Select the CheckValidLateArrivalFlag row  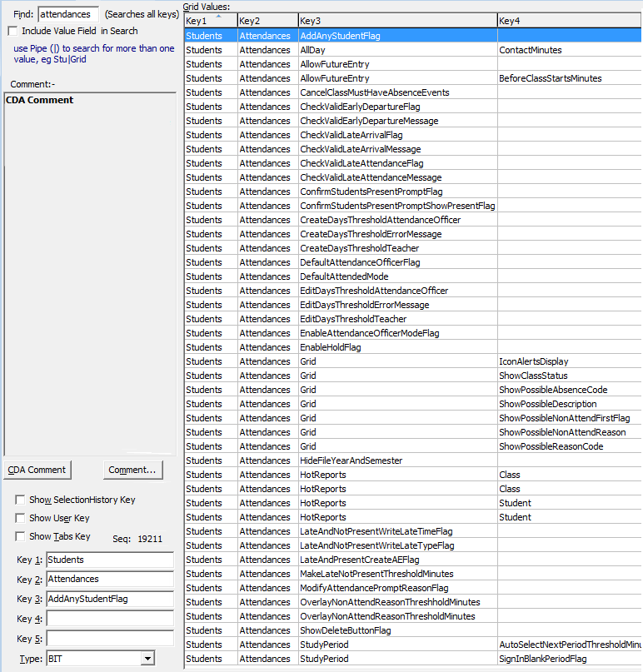click(x=413, y=135)
